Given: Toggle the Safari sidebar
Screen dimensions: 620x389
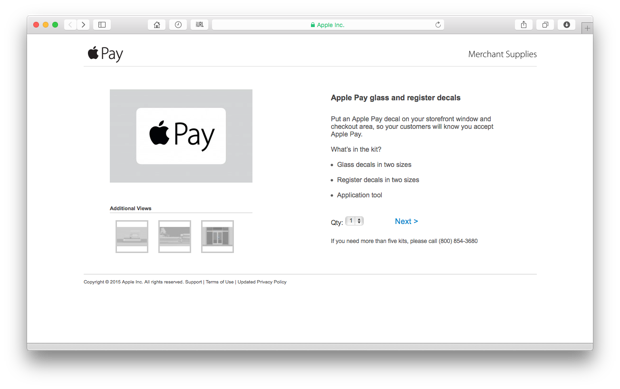Looking at the screenshot, I should pyautogui.click(x=102, y=25).
